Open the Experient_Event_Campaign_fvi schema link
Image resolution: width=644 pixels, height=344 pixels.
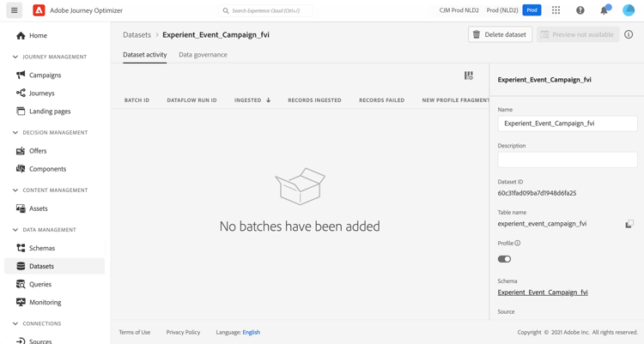tap(543, 293)
